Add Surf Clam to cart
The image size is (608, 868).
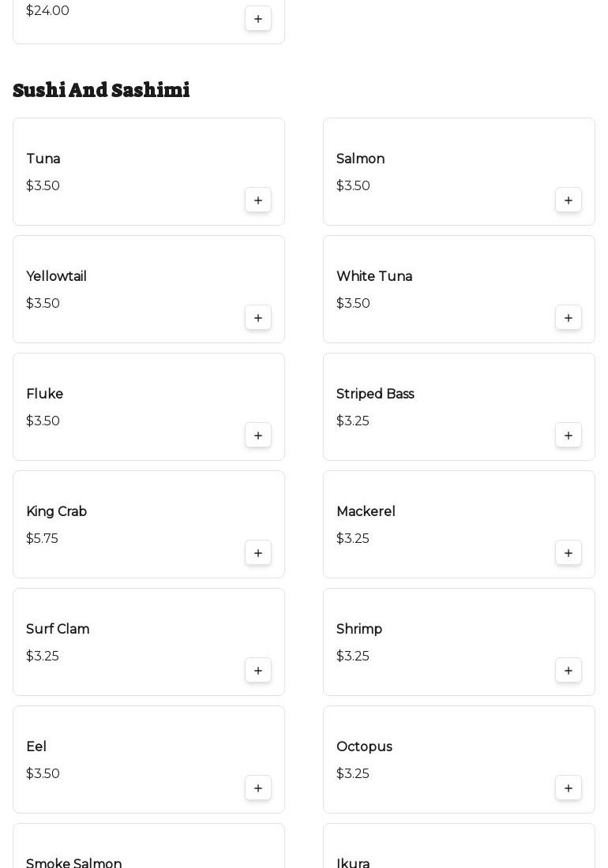(x=258, y=671)
